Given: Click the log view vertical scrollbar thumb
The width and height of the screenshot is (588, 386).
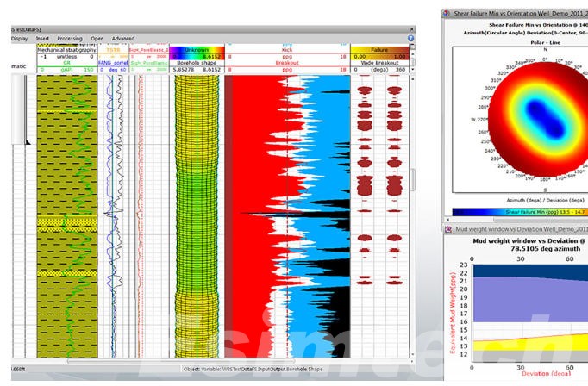Looking at the screenshot, I should click(412, 179).
